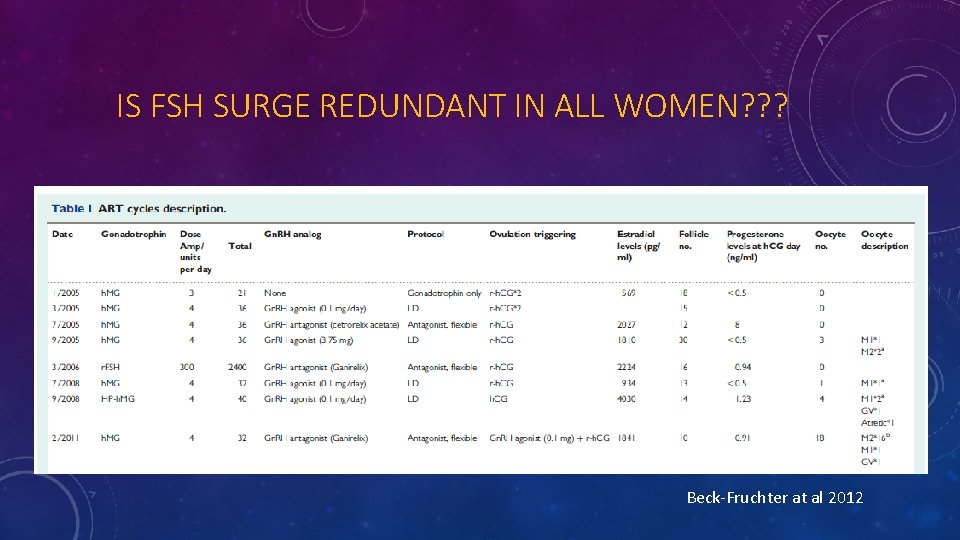The width and height of the screenshot is (960, 540).
Task: Select the estradiol value '2224'
Action: (x=626, y=367)
